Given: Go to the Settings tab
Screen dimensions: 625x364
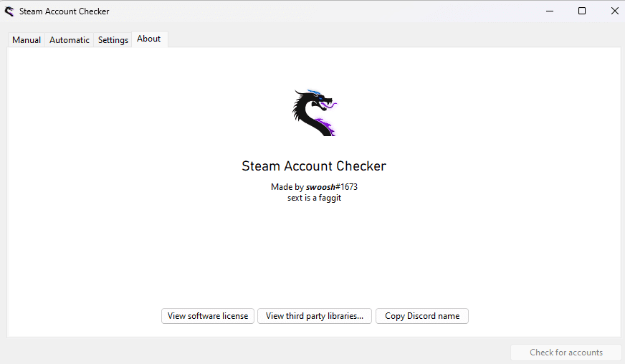Looking at the screenshot, I should [113, 40].
